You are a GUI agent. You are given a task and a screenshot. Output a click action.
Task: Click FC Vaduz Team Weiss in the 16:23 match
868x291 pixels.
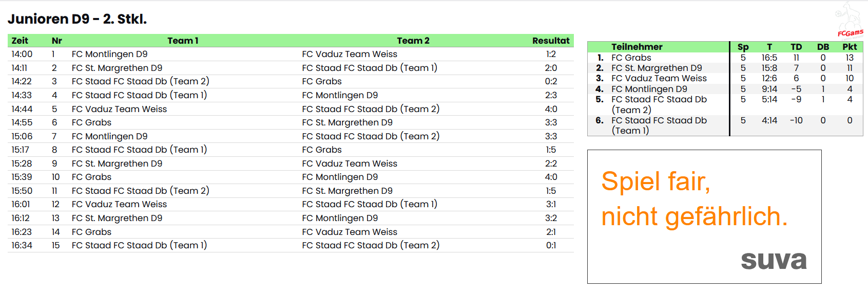click(x=350, y=232)
